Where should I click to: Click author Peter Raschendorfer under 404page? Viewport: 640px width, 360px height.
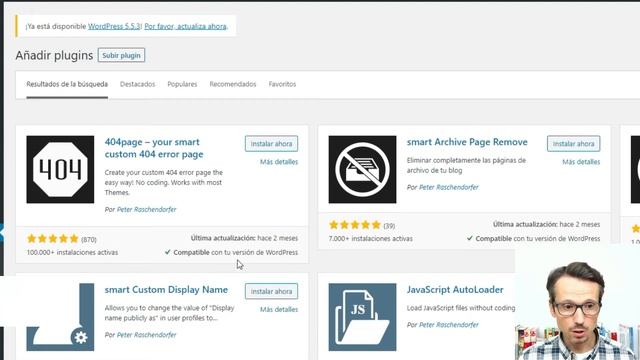(147, 209)
